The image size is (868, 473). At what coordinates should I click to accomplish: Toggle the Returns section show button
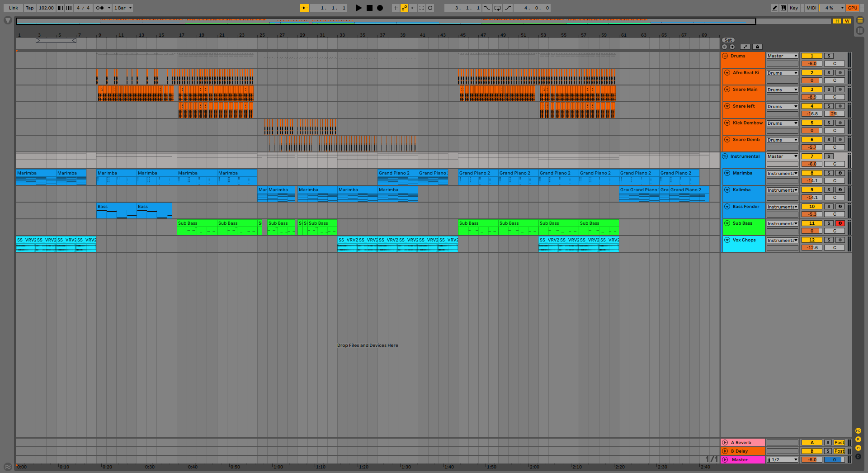pos(858,440)
